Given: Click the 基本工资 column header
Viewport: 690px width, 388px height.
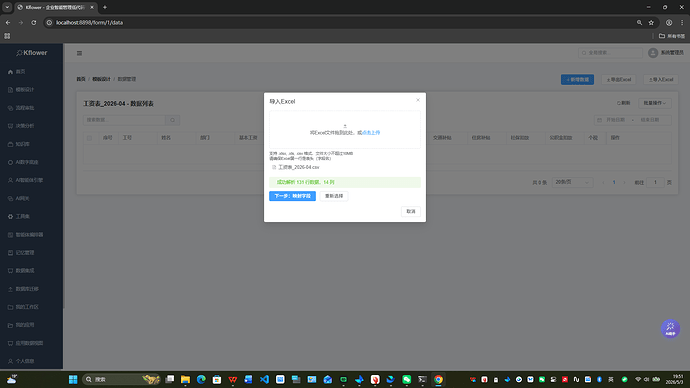Looking at the screenshot, I should point(248,138).
